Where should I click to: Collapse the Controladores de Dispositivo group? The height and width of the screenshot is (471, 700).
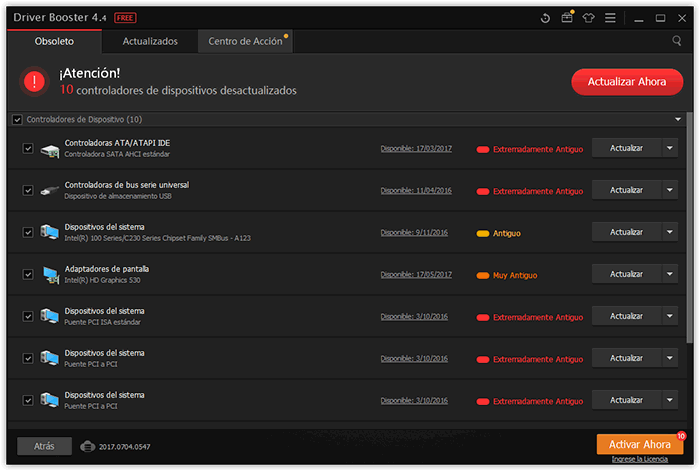(x=679, y=120)
